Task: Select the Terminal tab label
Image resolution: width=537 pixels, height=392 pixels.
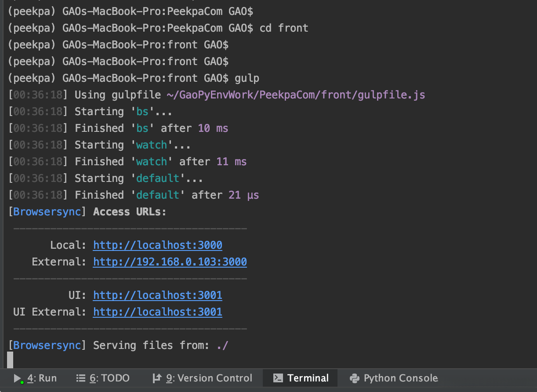Action: pos(308,378)
